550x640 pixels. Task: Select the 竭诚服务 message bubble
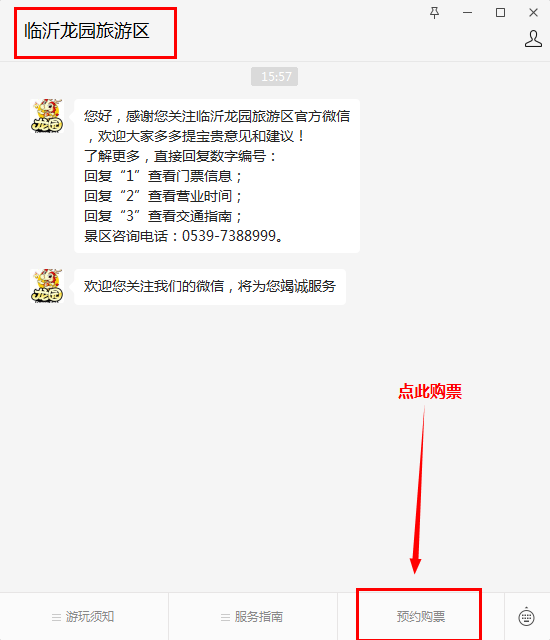[210, 287]
